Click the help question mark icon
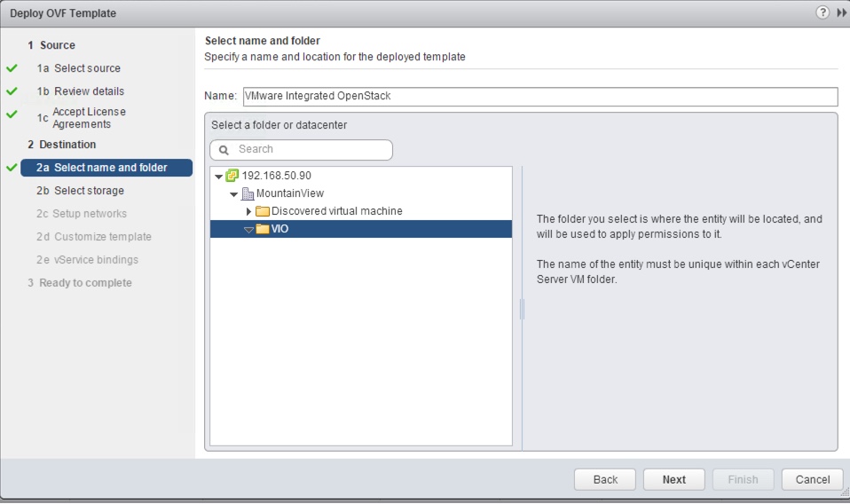 (824, 13)
